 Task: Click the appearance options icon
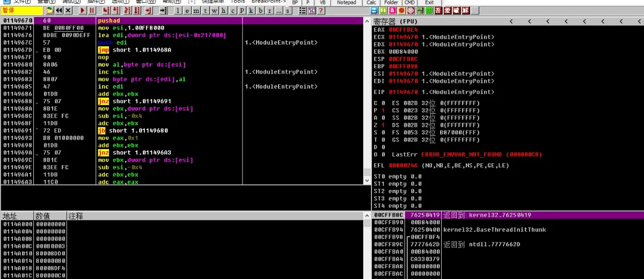click(312, 10)
